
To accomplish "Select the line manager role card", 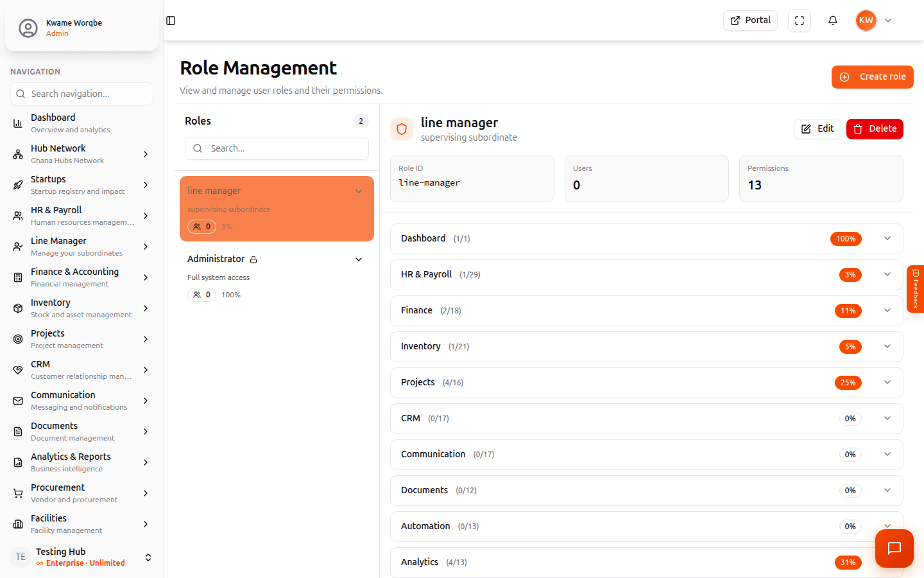I will click(277, 209).
